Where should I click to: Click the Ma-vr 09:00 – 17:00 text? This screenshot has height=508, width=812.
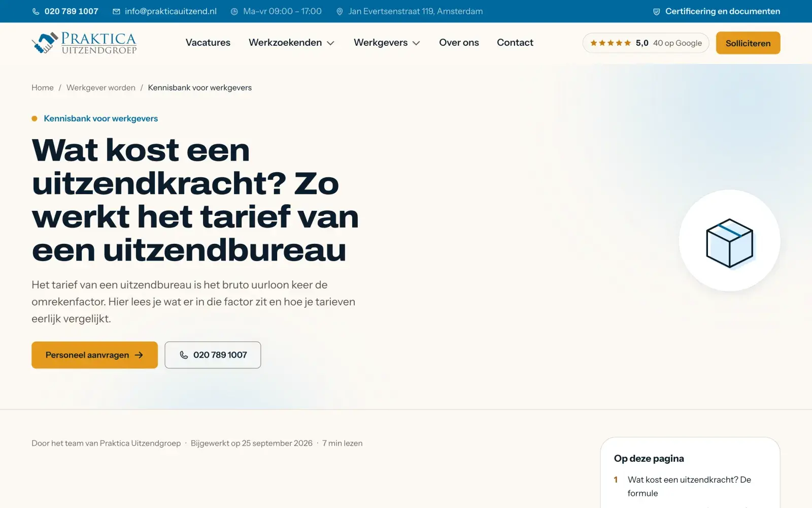click(x=283, y=11)
